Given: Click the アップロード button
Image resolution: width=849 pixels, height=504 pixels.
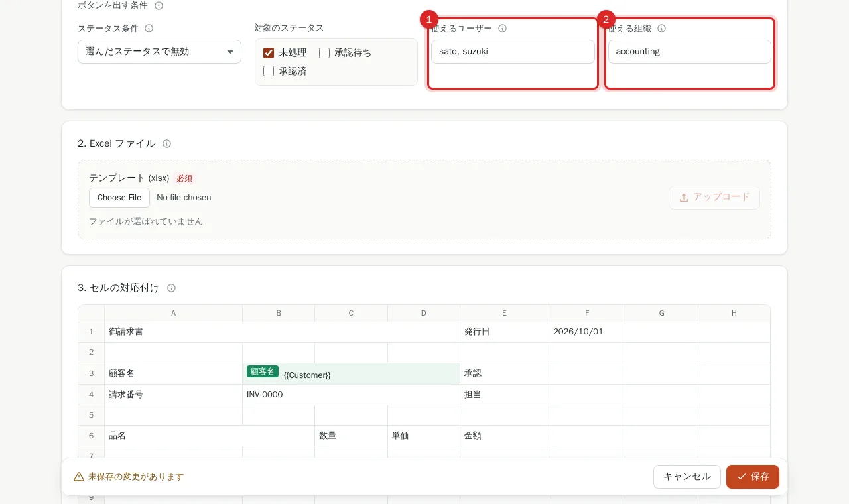Looking at the screenshot, I should coord(714,198).
